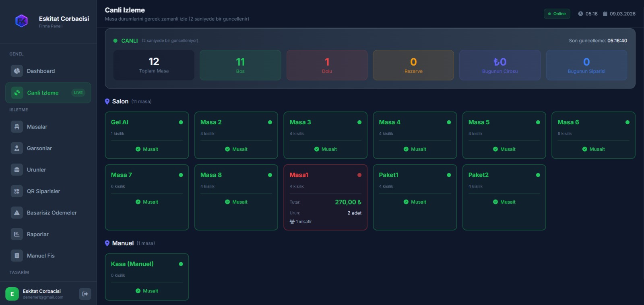The image size is (644, 305).
Task: Click the Masalar chair icon
Action: pyautogui.click(x=17, y=127)
